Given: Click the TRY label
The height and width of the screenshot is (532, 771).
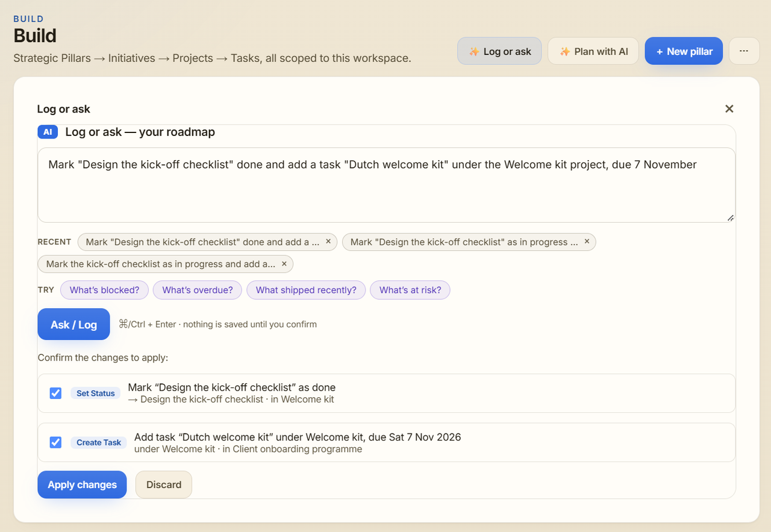Looking at the screenshot, I should tap(46, 290).
